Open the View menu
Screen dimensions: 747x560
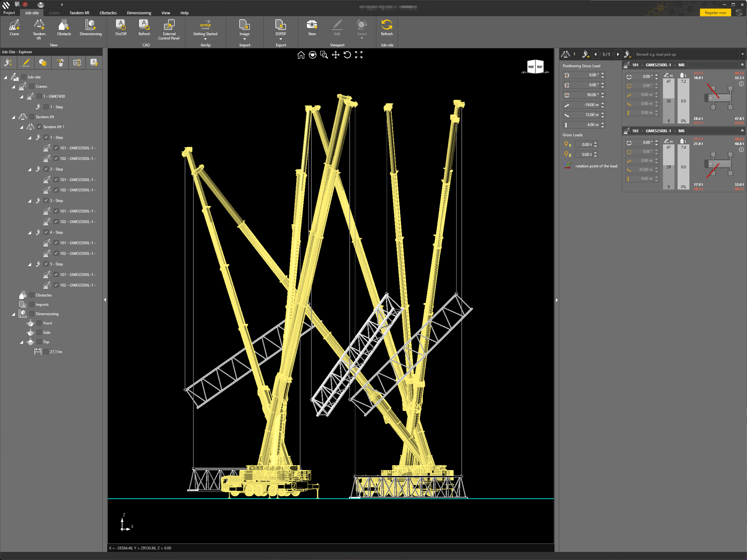point(166,13)
